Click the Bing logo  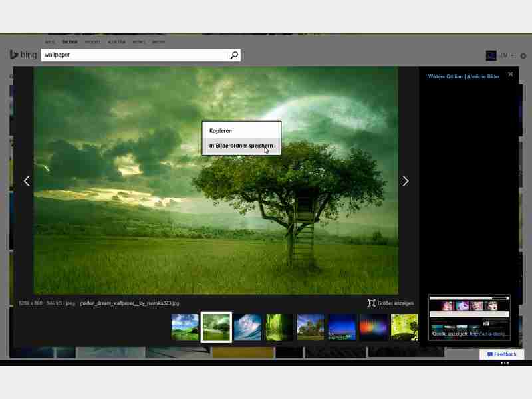tap(23, 55)
